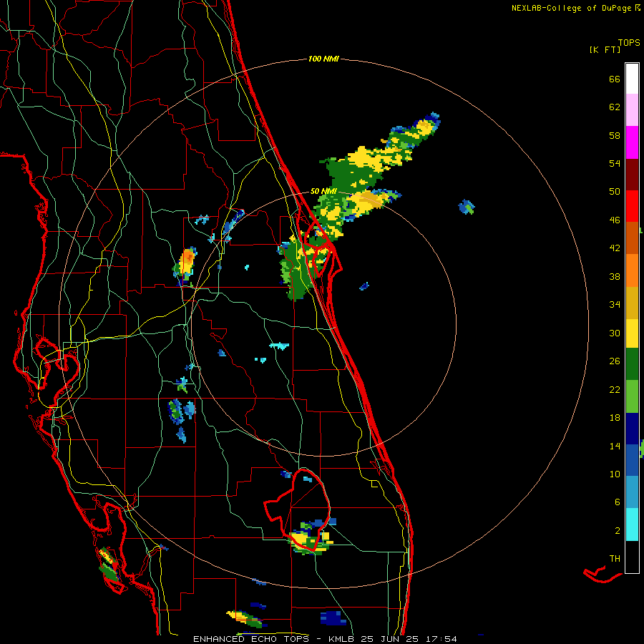The width and height of the screenshot is (644, 644).
Task: Select the 100 NMI range ring label
Action: click(323, 59)
